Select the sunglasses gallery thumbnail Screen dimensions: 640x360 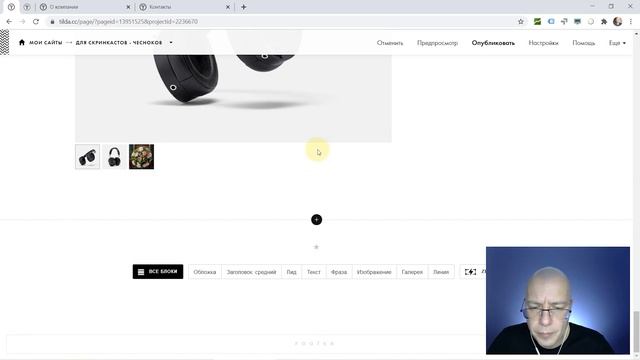click(x=87, y=156)
